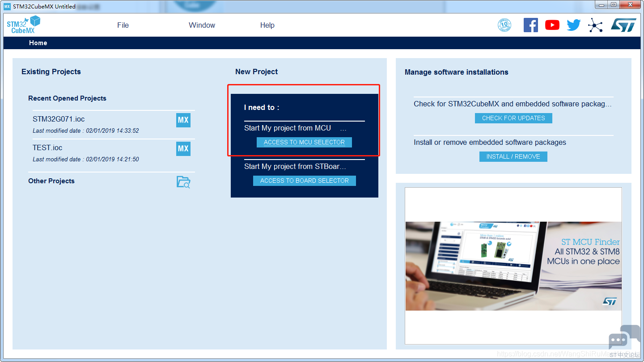Screen dimensions: 644x362
Task: Click the ST logo in header
Action: pyautogui.click(x=623, y=25)
